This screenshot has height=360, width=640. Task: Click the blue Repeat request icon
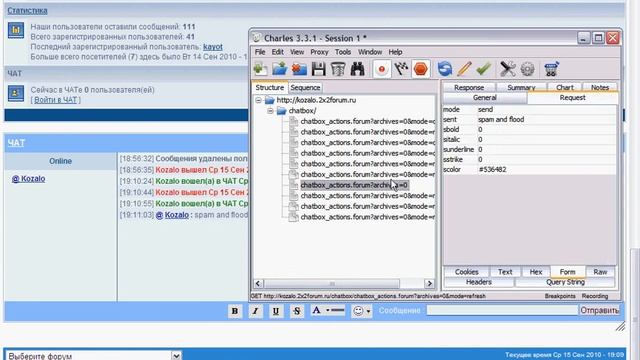pyautogui.click(x=444, y=69)
